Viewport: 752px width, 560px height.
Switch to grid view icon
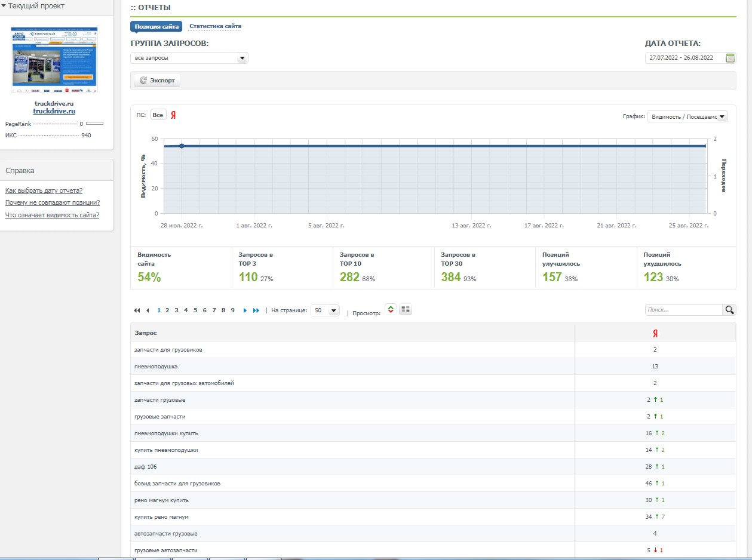pyautogui.click(x=406, y=309)
